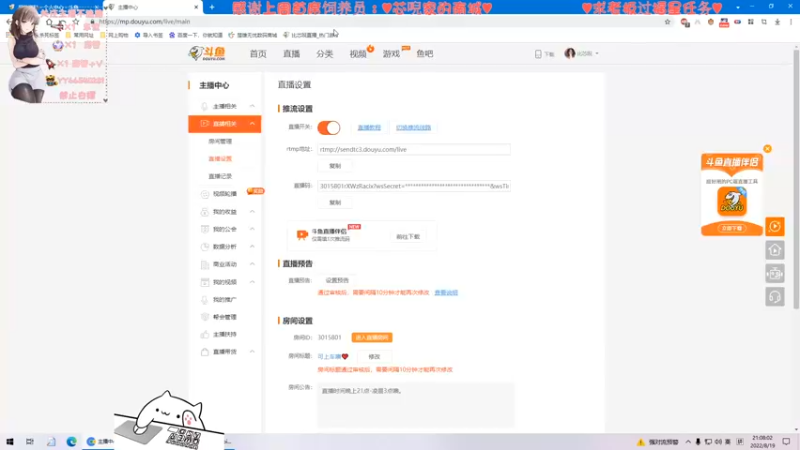This screenshot has width=800, height=450.
Task: Click 前往下载 for 斗鱼直播伴侣
Action: (408, 237)
